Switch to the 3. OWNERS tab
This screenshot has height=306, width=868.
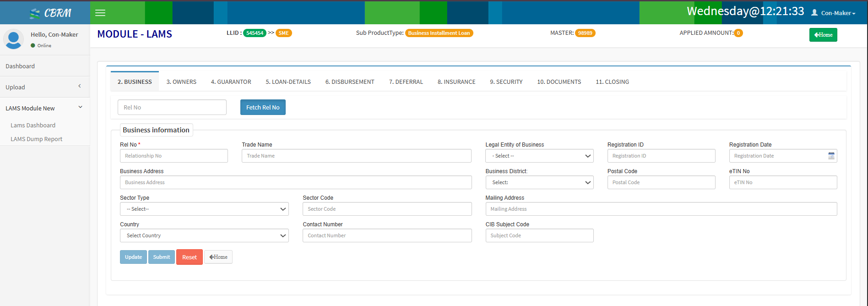click(181, 82)
